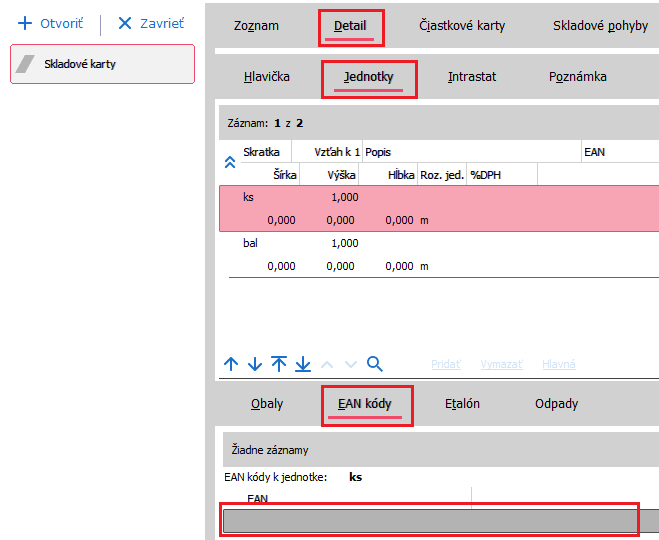Open the Poznámka subtab
The image size is (659, 540).
click(x=577, y=76)
